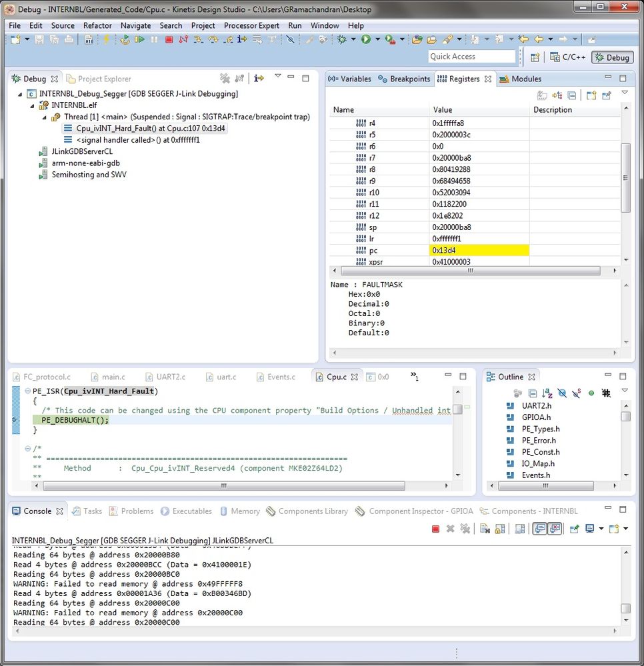
Task: Switch to the Variables tab
Action: click(350, 79)
